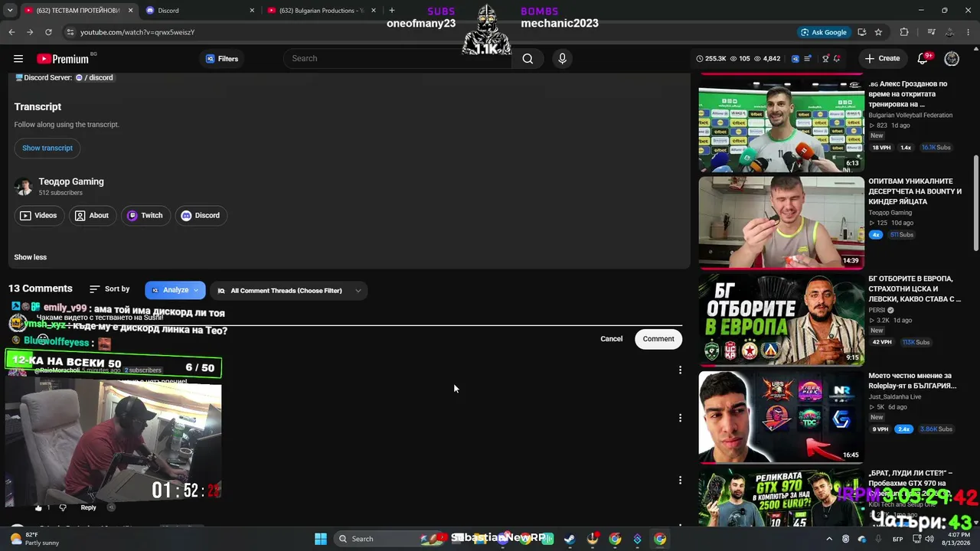Open the channel Discord link button
980x551 pixels.
(x=201, y=216)
